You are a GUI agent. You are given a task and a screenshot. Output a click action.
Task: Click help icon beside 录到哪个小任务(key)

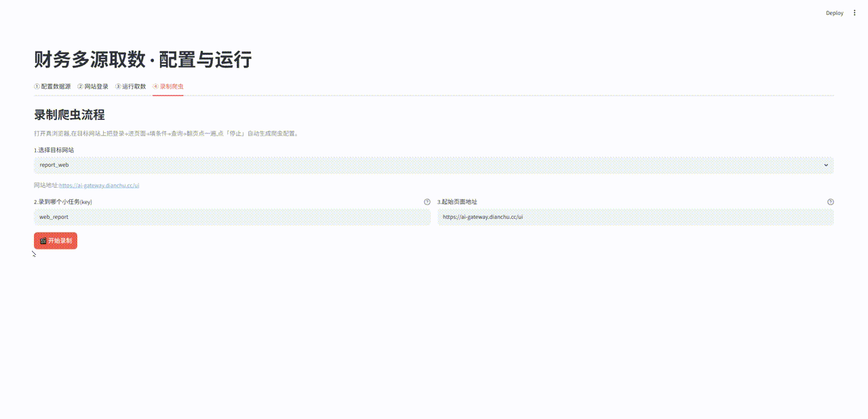(x=427, y=202)
